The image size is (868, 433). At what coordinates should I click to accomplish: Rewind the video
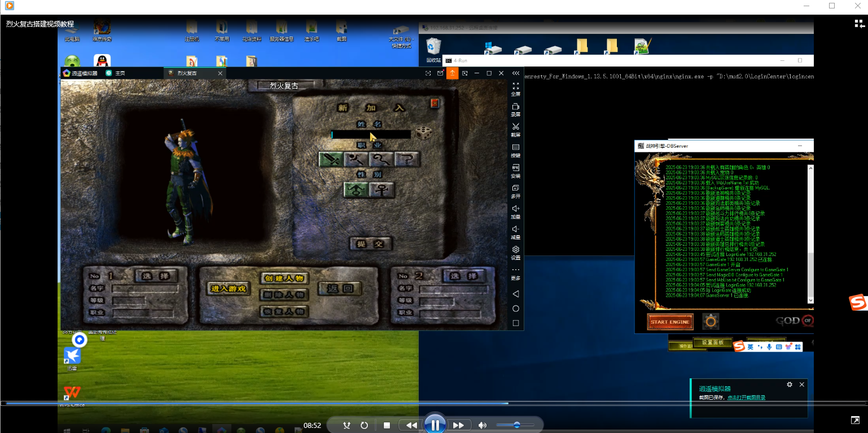coord(411,425)
